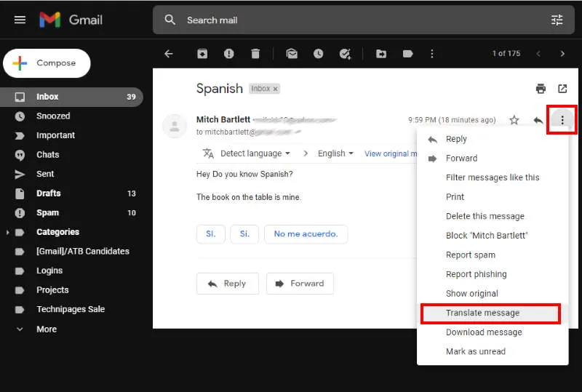Add to Tasks icon
This screenshot has height=392, width=582.
345,55
